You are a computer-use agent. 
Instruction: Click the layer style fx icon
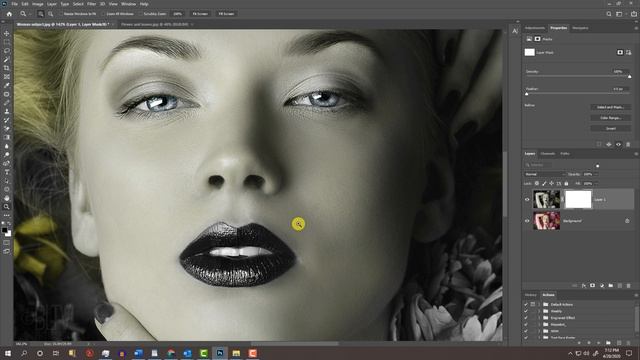tap(584, 286)
